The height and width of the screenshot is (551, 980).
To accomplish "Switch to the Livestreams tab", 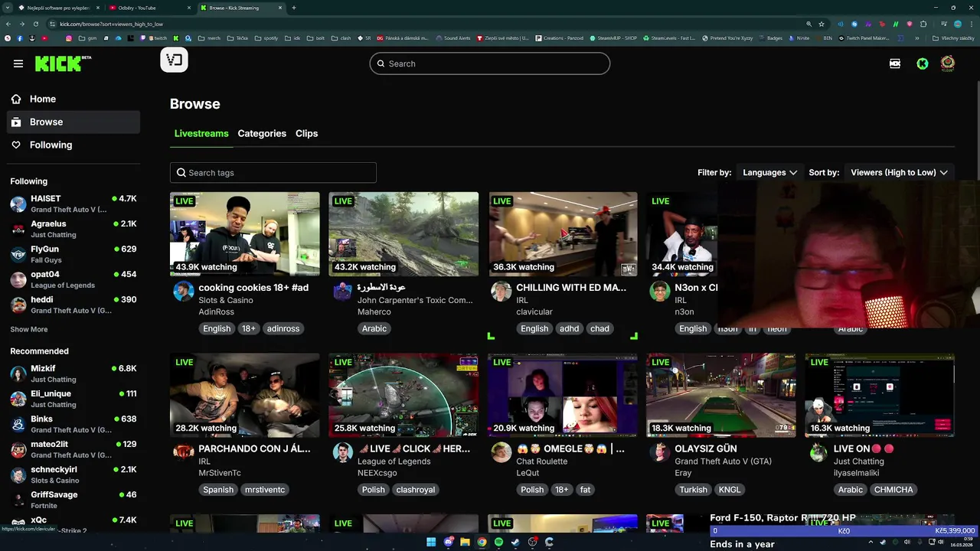I will tap(201, 133).
